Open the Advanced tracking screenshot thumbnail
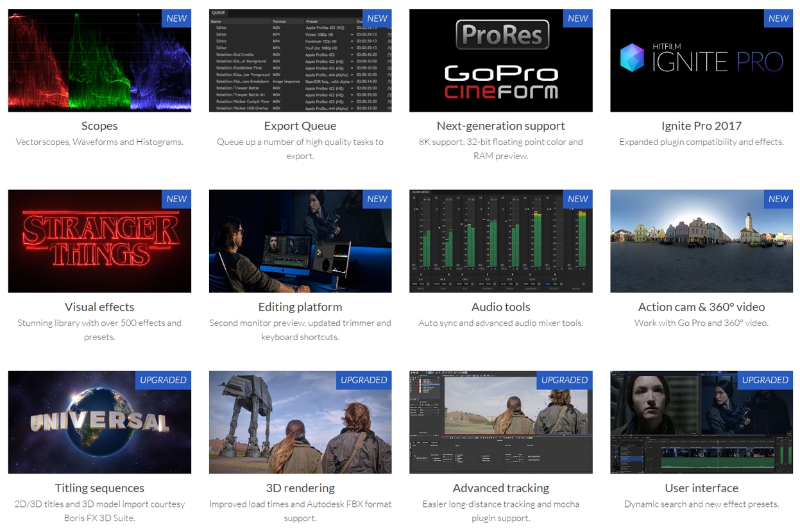The width and height of the screenshot is (800, 532). tap(501, 422)
